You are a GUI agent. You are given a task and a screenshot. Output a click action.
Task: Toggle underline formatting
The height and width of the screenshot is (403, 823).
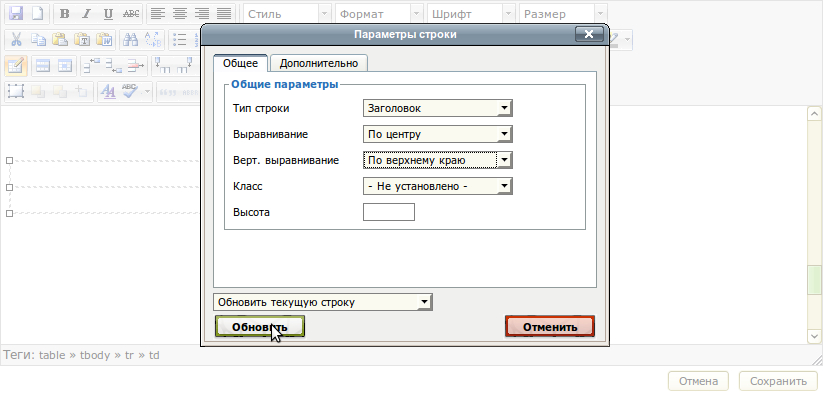point(108,14)
